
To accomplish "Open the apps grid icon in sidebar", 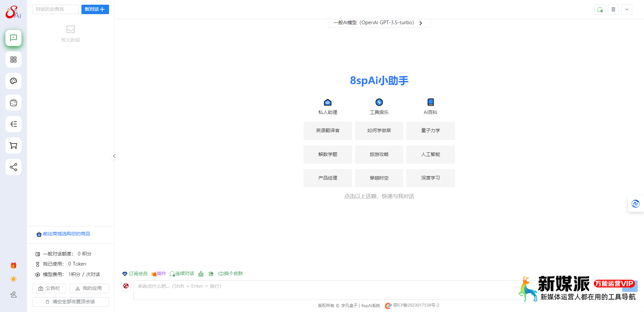I will 13,60.
